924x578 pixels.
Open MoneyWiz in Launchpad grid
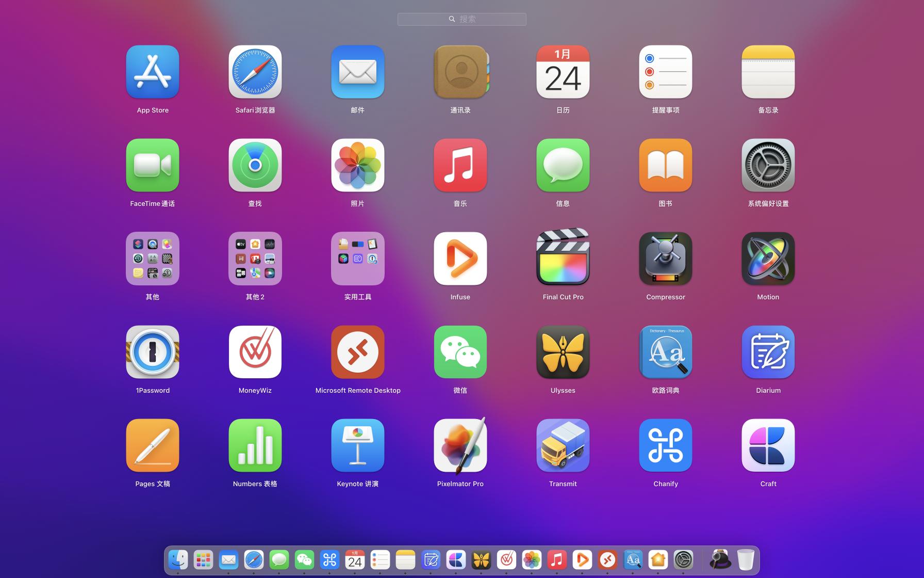point(255,352)
